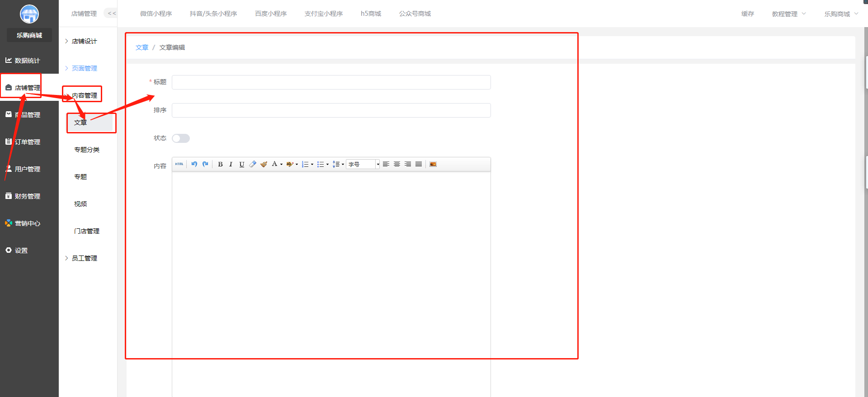
Task: Select the 门店管理 submenu item
Action: click(x=87, y=231)
